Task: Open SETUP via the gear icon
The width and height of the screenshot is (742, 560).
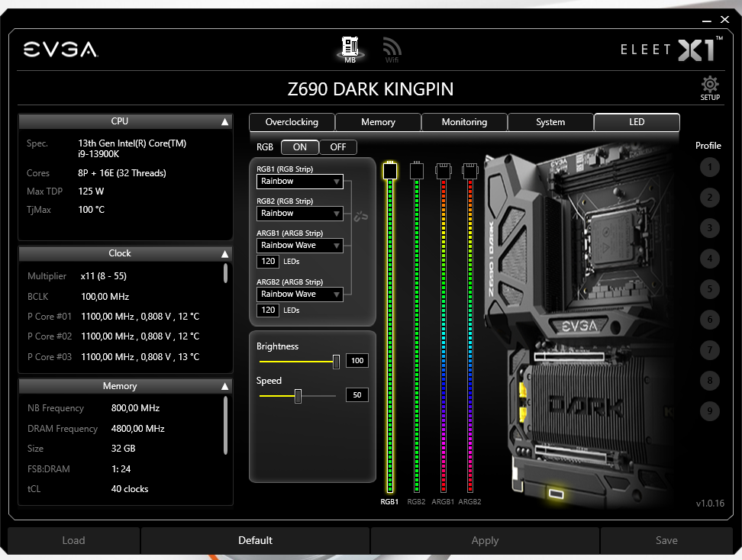Action: [x=709, y=85]
